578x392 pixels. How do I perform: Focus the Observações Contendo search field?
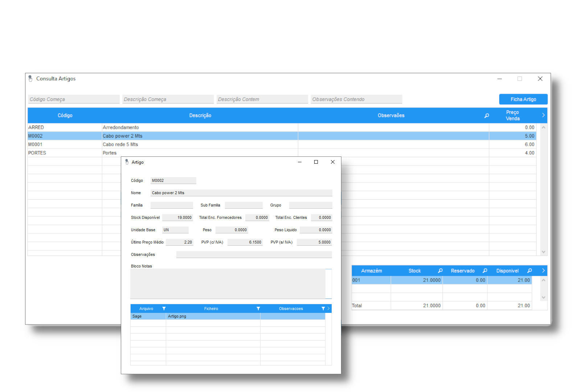click(x=356, y=99)
